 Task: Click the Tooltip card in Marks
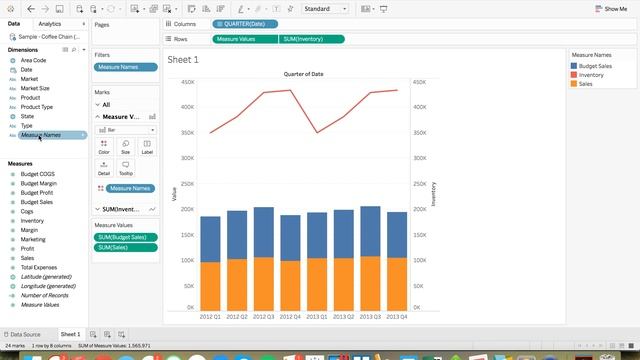[x=125, y=168]
